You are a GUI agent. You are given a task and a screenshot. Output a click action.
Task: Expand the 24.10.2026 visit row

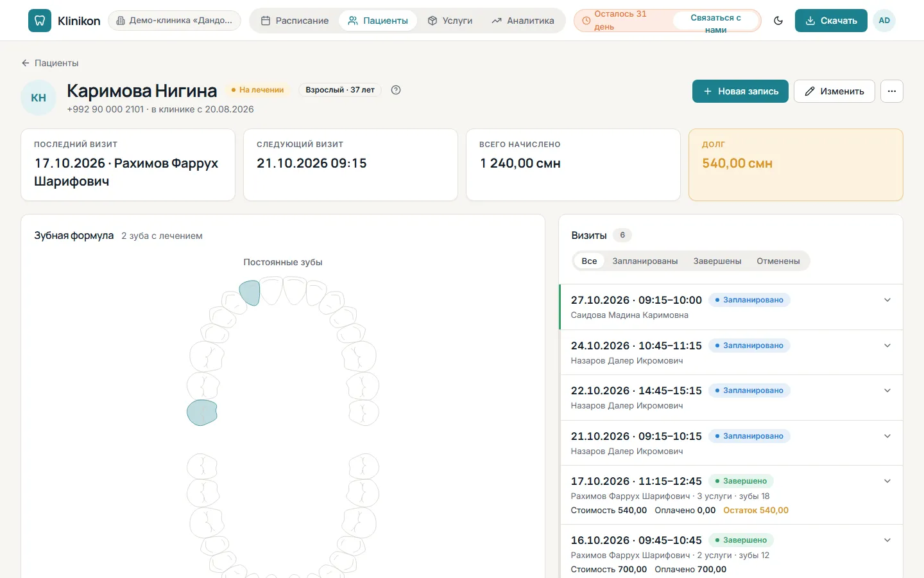click(731, 353)
